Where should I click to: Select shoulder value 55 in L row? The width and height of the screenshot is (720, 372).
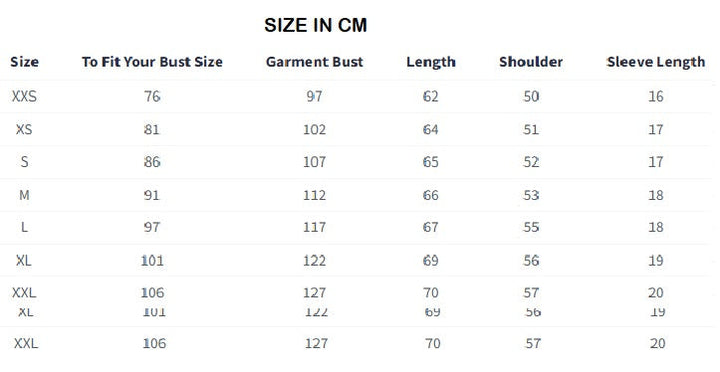coord(531,227)
